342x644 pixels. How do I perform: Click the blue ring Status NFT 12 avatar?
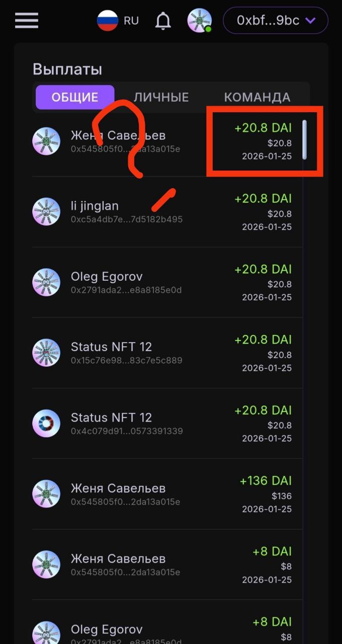point(46,423)
